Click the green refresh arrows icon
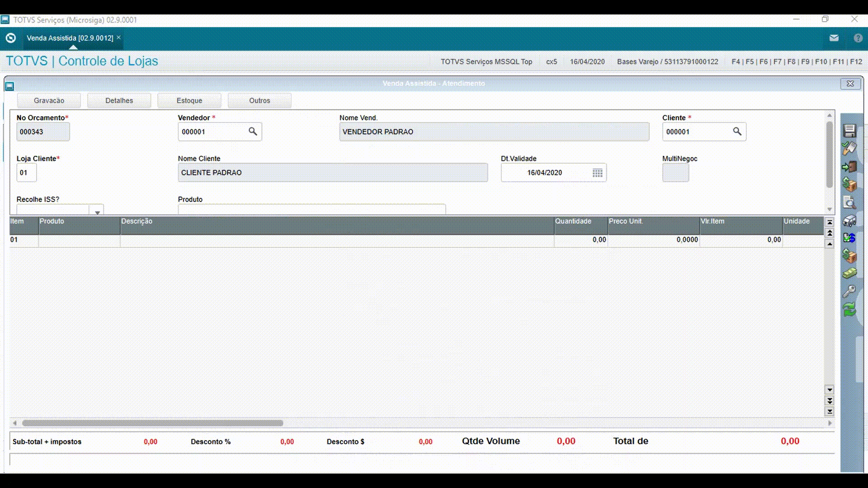 849,310
